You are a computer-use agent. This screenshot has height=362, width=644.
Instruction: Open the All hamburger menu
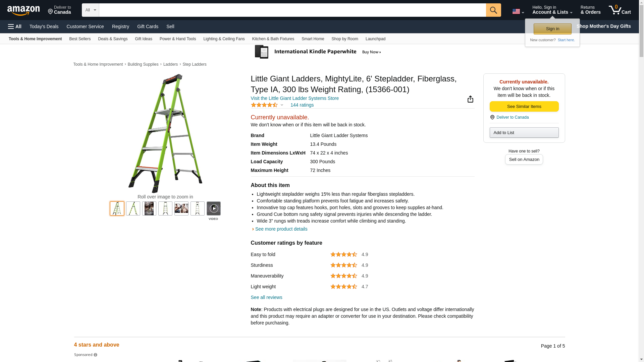pos(15,26)
